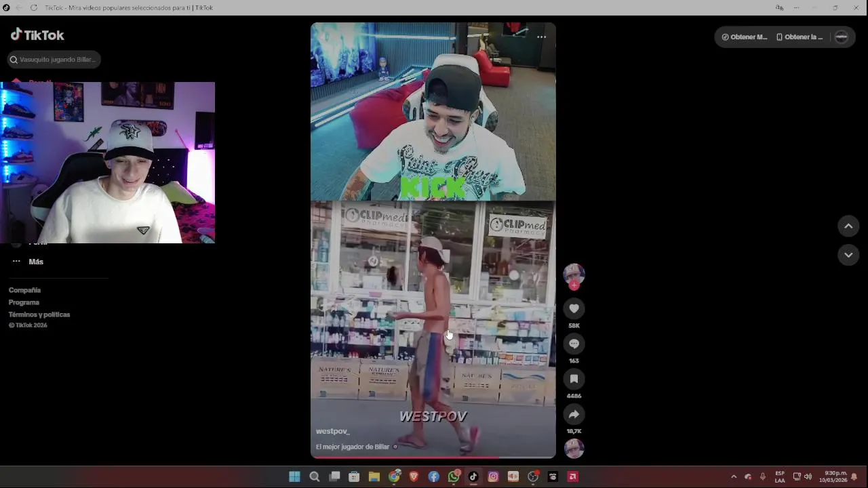Image resolution: width=868 pixels, height=488 pixels.
Task: Click the Obtener la... app button
Action: pos(800,37)
